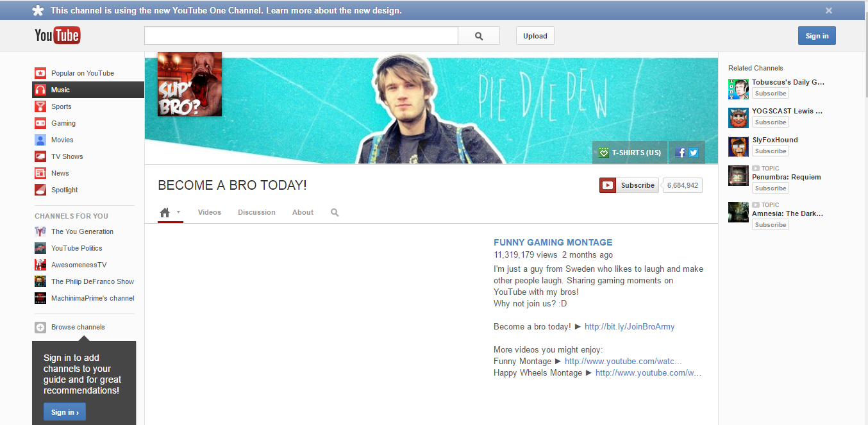Screen dimensions: 868x425
Task: Click SlyFoxHound channel avatar
Action: point(739,147)
